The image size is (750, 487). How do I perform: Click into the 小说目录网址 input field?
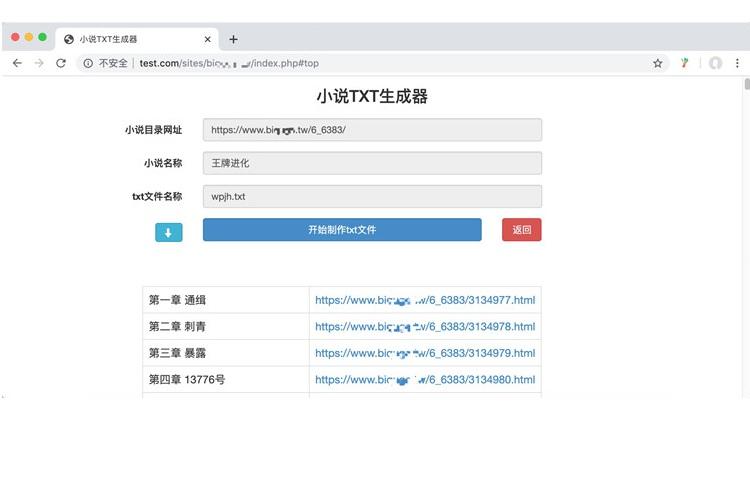coord(372,130)
